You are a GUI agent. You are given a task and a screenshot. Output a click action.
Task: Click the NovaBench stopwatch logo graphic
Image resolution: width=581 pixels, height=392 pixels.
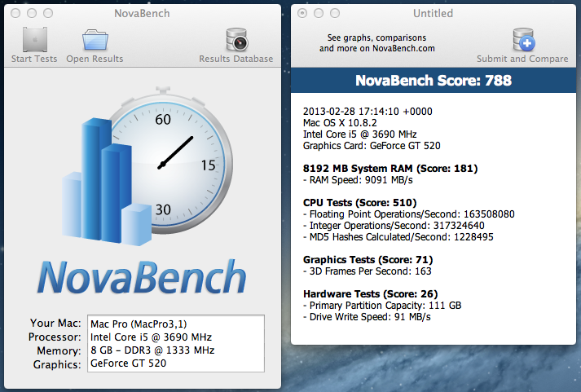pyautogui.click(x=148, y=166)
